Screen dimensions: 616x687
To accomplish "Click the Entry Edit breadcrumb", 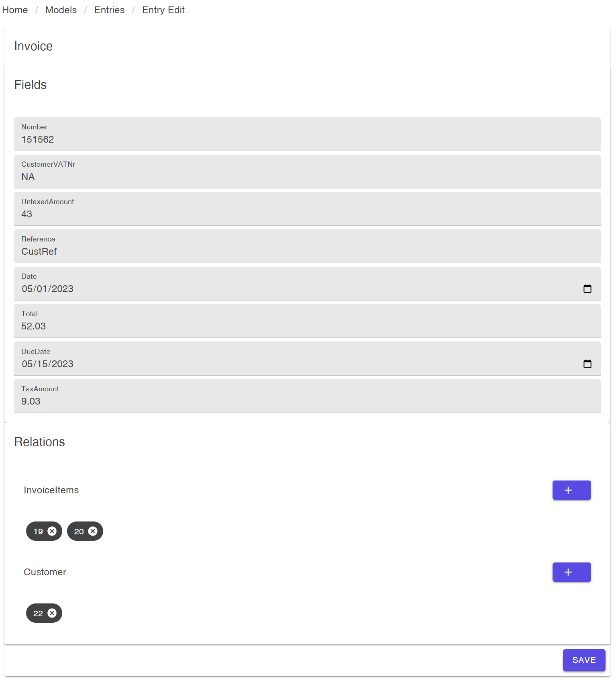I will point(163,10).
